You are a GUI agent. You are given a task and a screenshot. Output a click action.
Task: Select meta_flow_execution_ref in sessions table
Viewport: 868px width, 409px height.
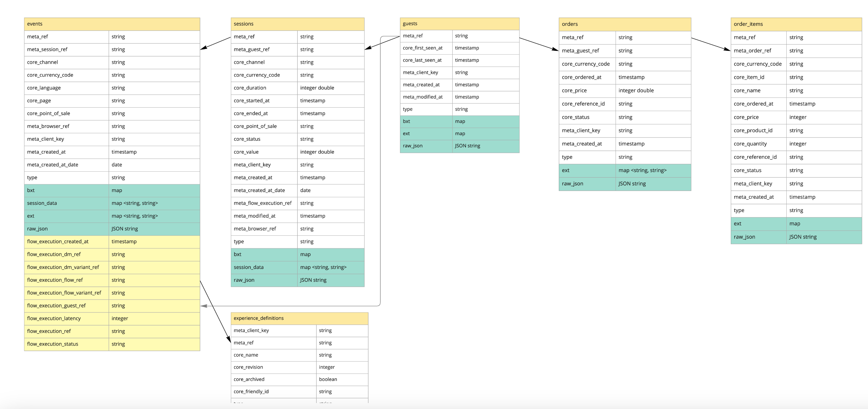click(262, 203)
